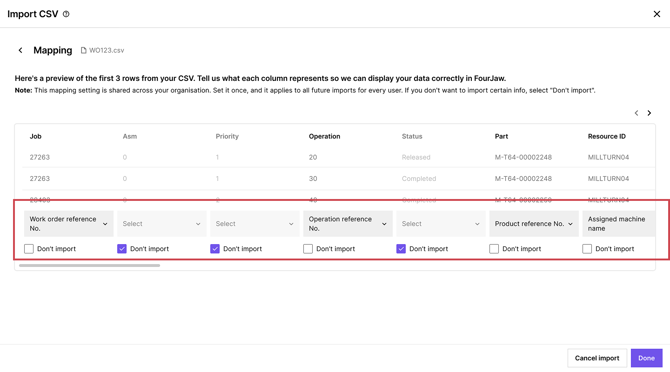This screenshot has height=372, width=670.
Task: Click the Done button
Action: point(646,358)
